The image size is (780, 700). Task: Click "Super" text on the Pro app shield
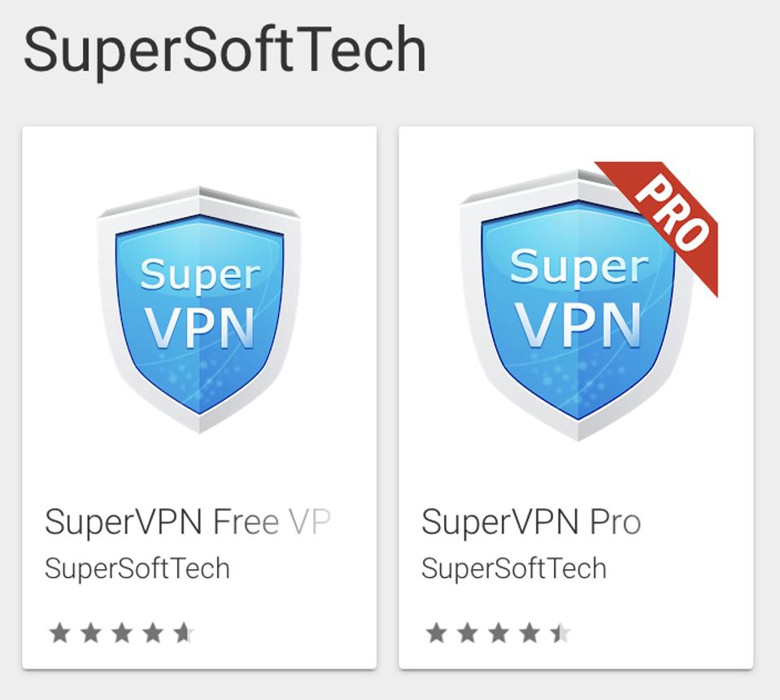tap(578, 266)
